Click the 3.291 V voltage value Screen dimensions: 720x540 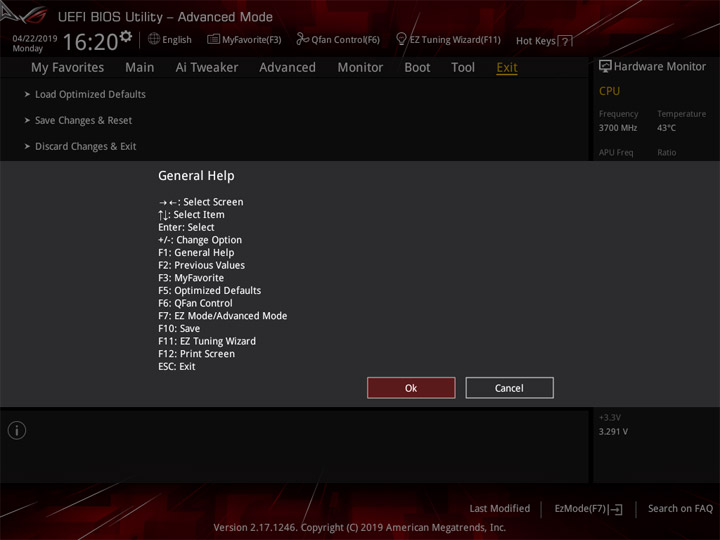coord(613,432)
